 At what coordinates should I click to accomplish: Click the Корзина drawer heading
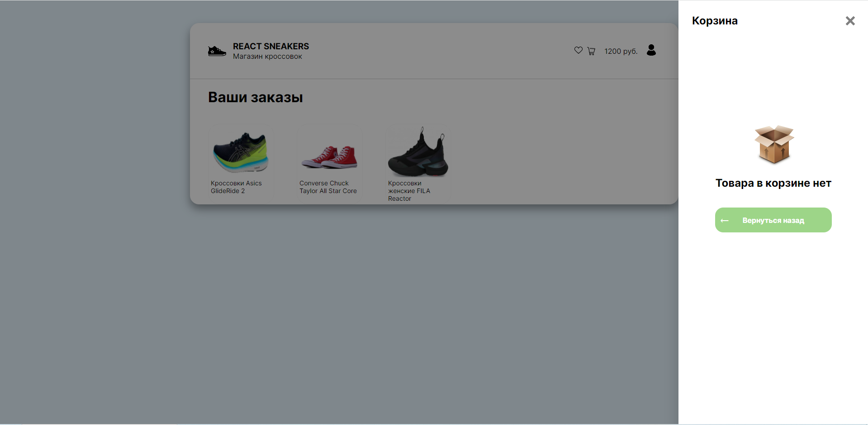click(715, 21)
